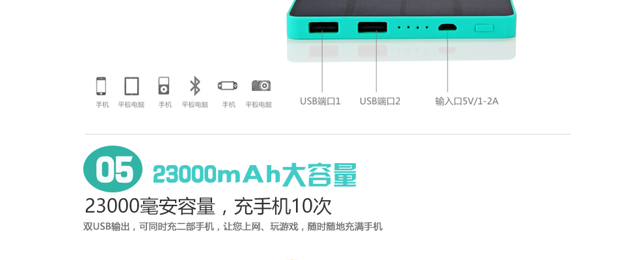Click the 23000mAh大容量 teal heading
The image size is (644, 260).
coord(254,175)
